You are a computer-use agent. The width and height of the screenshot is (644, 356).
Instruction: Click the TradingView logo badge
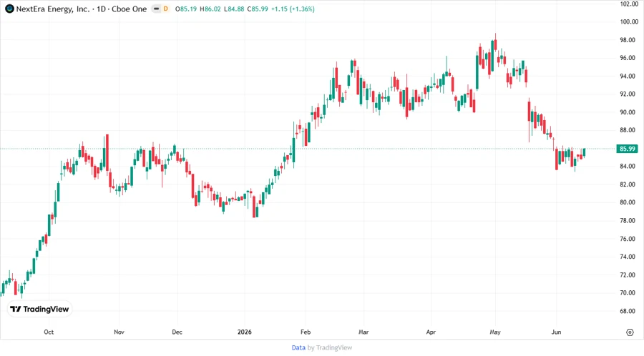coord(39,310)
